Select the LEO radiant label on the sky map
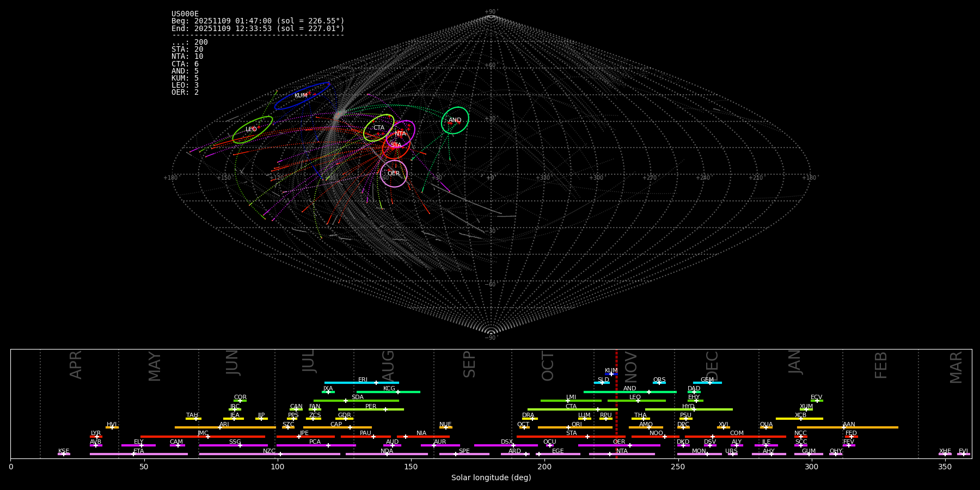The image size is (980, 490). [x=251, y=130]
